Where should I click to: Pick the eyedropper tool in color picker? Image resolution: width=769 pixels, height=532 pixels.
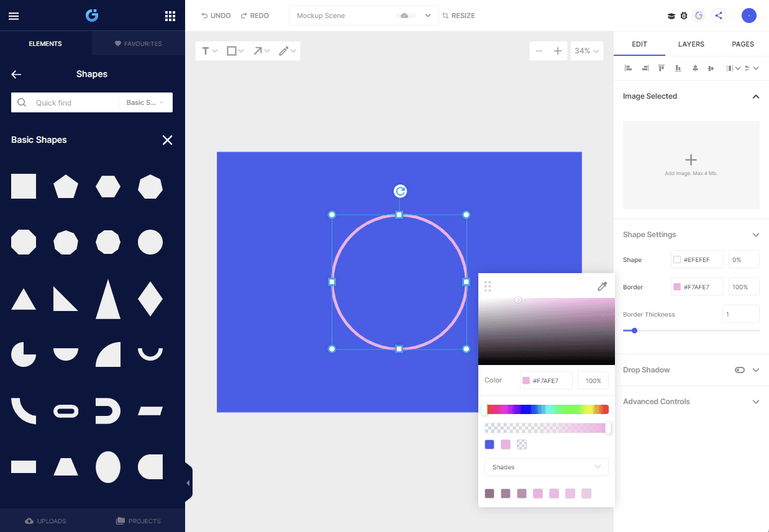point(602,286)
